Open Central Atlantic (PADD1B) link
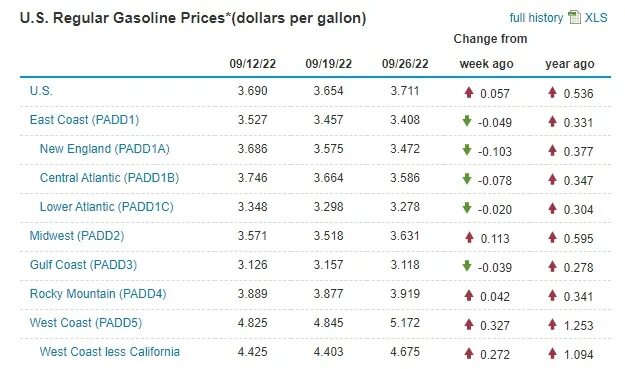 (109, 178)
